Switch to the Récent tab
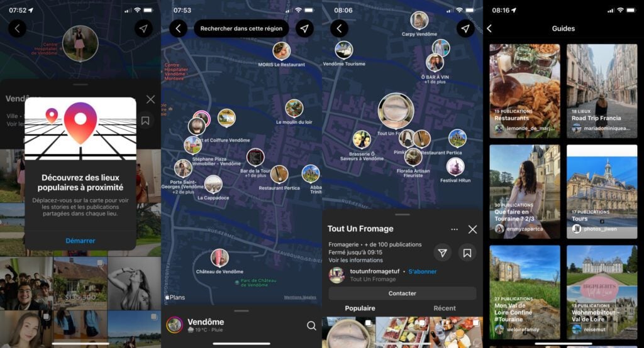Viewport: 644px width, 348px height. [x=445, y=308]
